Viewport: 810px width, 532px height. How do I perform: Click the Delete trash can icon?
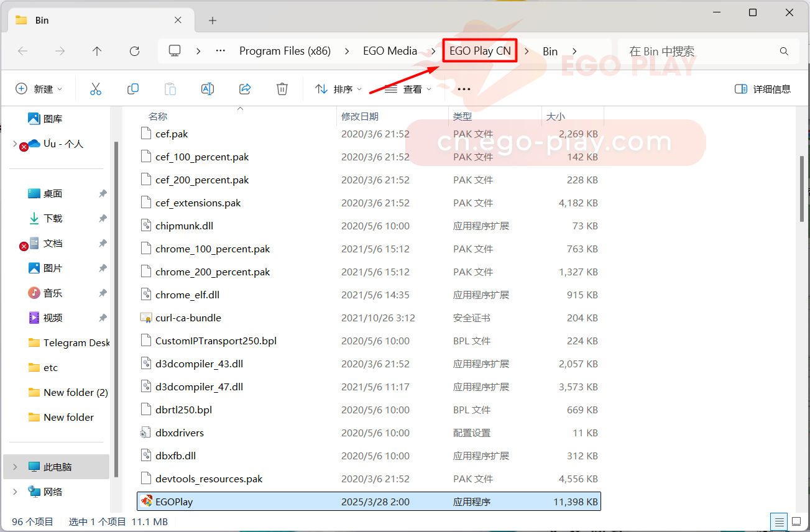pyautogui.click(x=282, y=89)
